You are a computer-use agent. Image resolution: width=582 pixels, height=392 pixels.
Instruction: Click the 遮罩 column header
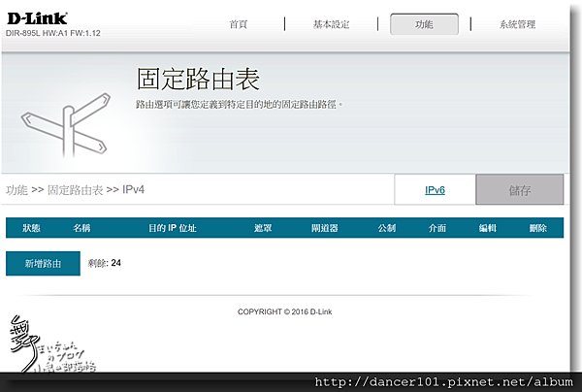[x=263, y=228]
